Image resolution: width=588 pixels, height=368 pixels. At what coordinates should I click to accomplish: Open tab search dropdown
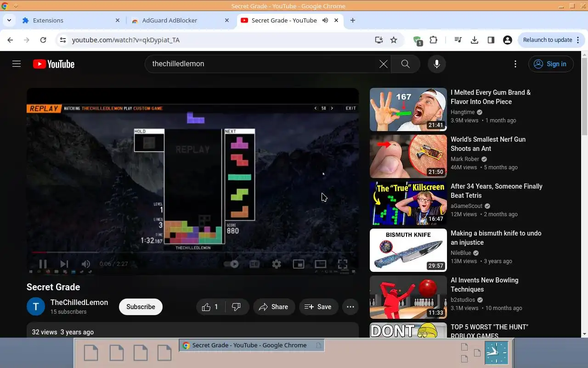9,20
